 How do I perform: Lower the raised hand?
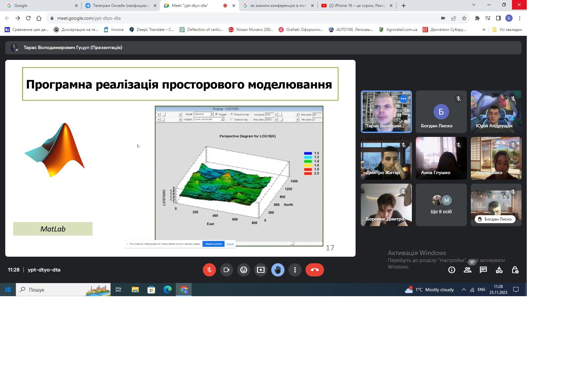(x=278, y=270)
